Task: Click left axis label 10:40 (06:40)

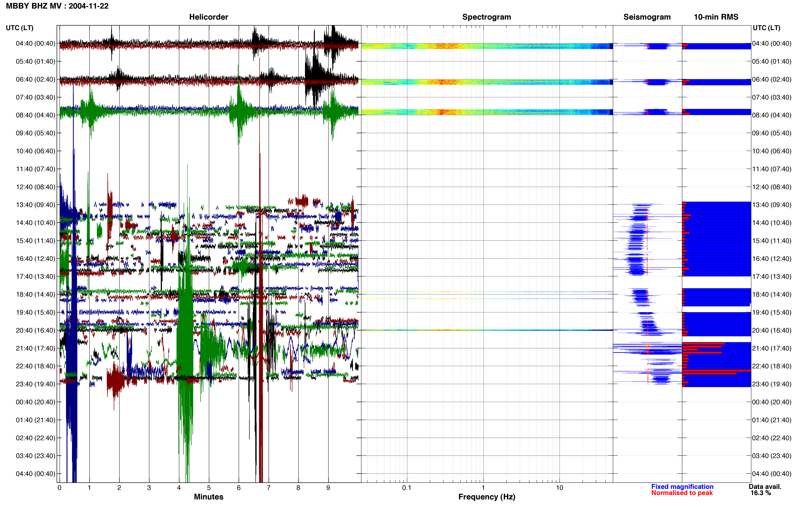Action: coord(36,151)
